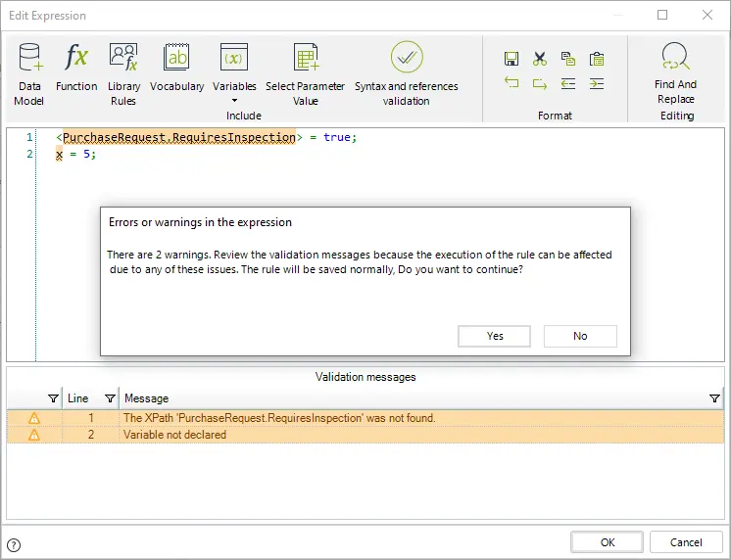This screenshot has width=731, height=560.
Task: Copy using the Format group copy icon
Action: coord(567,59)
